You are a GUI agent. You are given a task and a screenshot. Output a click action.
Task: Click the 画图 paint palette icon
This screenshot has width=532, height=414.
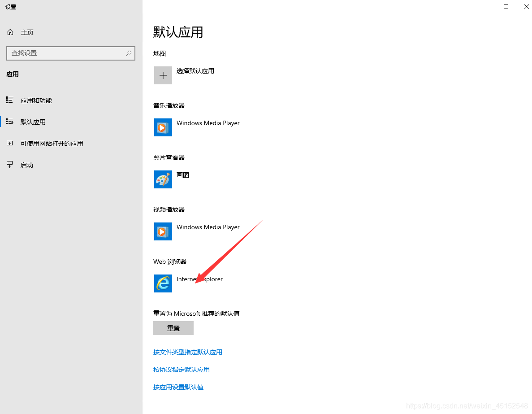[163, 179]
